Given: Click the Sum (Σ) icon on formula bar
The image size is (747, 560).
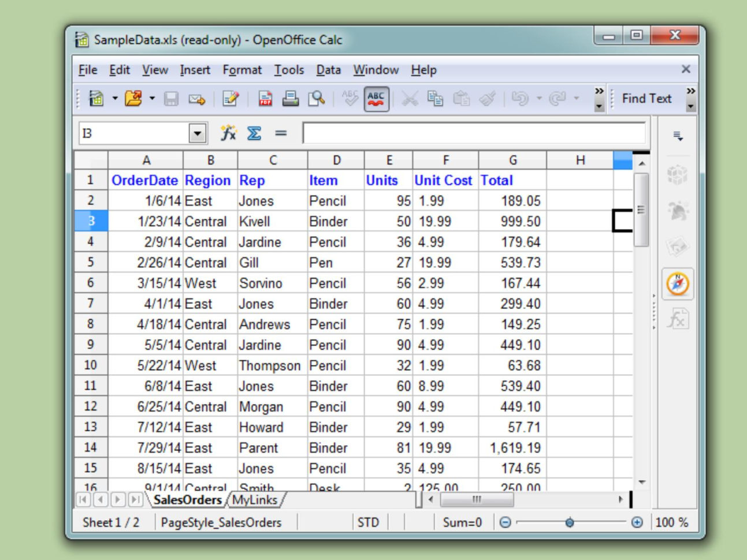Looking at the screenshot, I should click(252, 132).
